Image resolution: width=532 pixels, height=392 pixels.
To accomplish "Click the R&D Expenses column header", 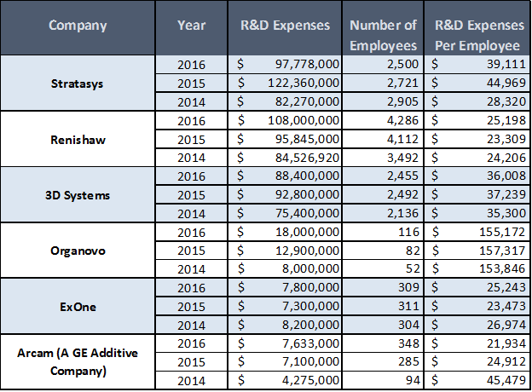I will tap(285, 28).
